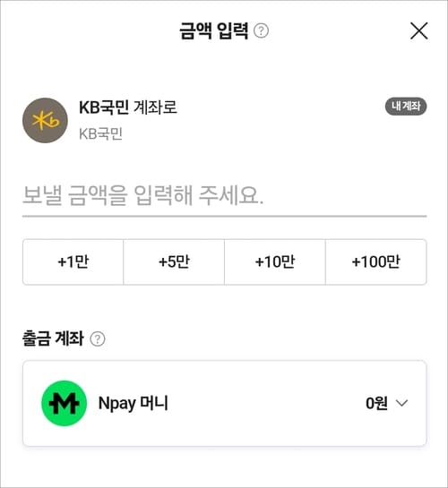
Task: Click the KB국민 계좌로 recipient title
Action: pyautogui.click(x=128, y=107)
